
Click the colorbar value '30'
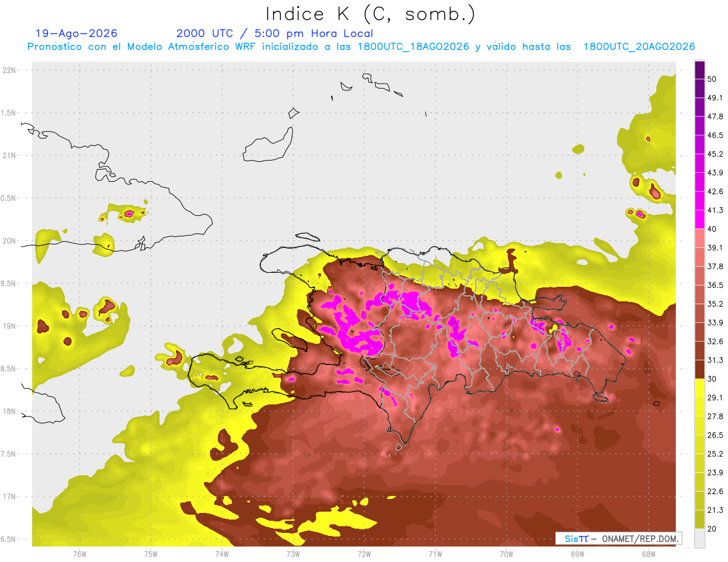[712, 379]
